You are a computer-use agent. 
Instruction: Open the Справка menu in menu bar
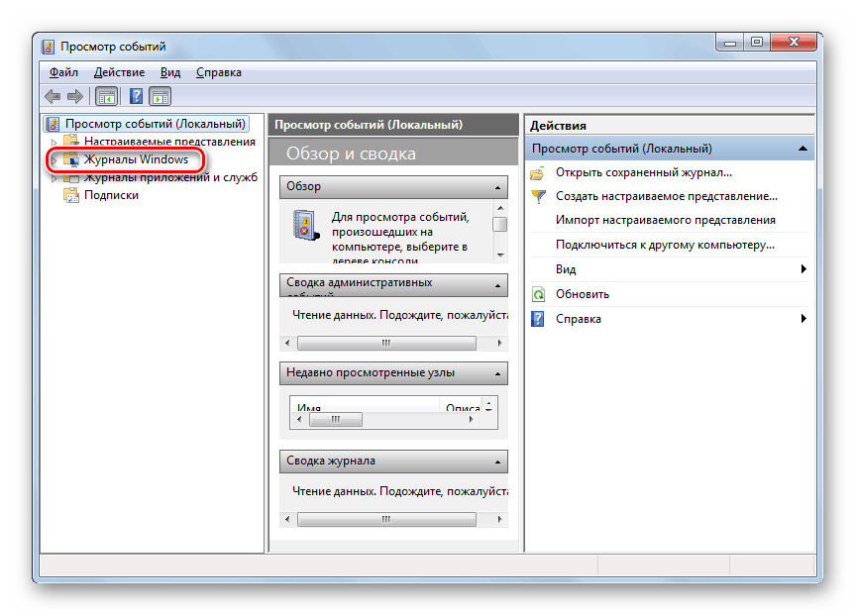(218, 72)
